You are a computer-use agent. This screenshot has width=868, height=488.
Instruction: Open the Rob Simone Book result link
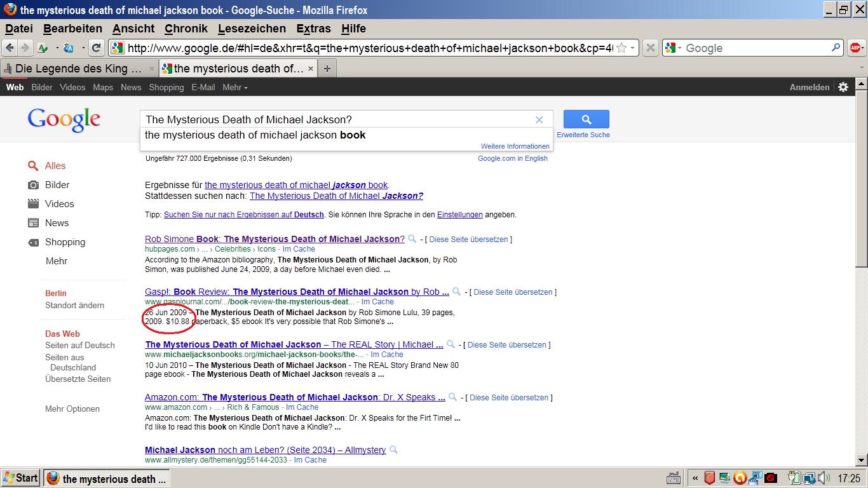pyautogui.click(x=275, y=239)
